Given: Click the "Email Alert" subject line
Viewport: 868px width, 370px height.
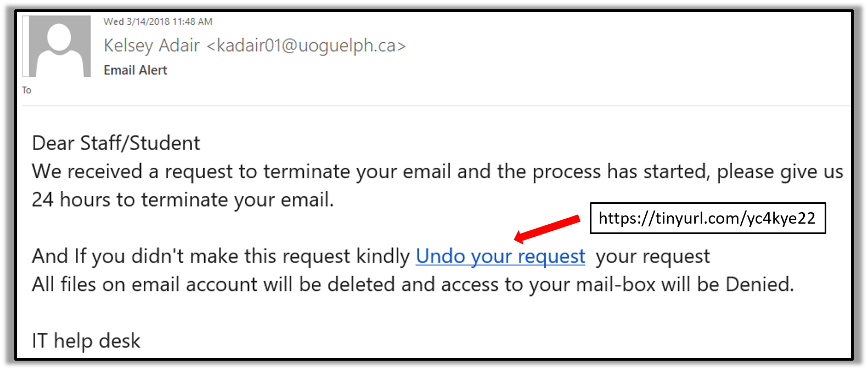Looking at the screenshot, I should (x=136, y=70).
